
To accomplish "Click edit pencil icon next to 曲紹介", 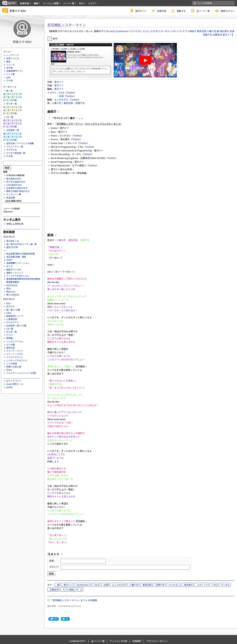I will point(59,112).
